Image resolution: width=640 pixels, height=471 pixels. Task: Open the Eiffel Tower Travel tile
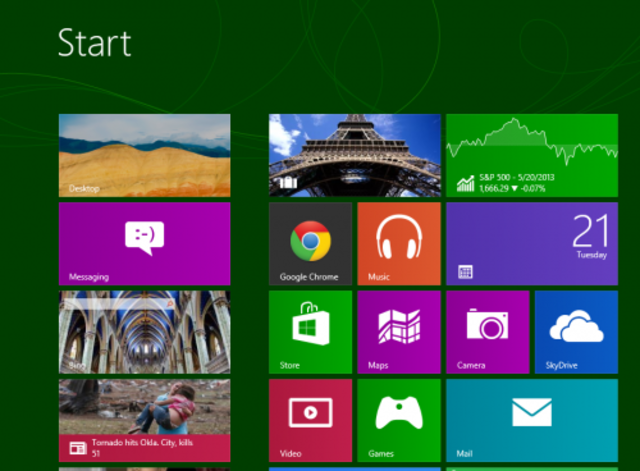(355, 156)
